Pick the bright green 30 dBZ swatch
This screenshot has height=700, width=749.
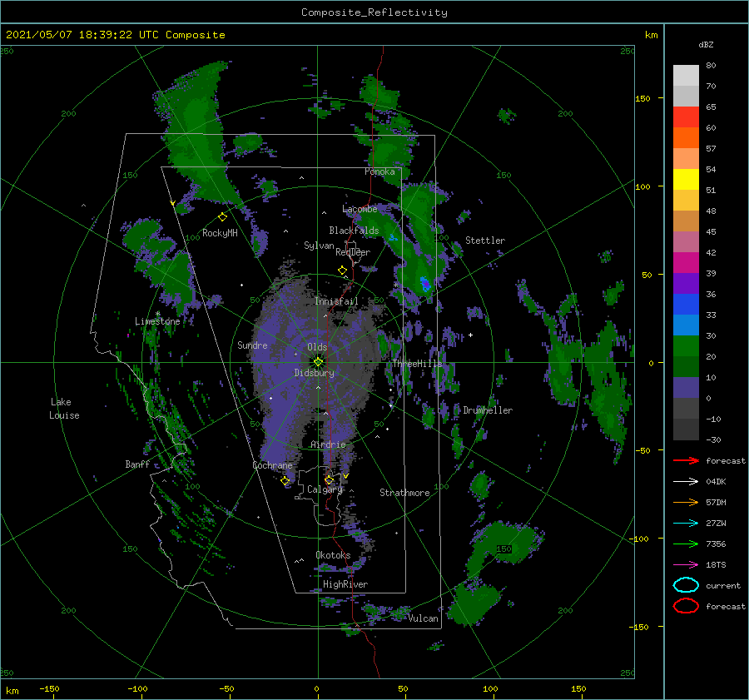(686, 346)
